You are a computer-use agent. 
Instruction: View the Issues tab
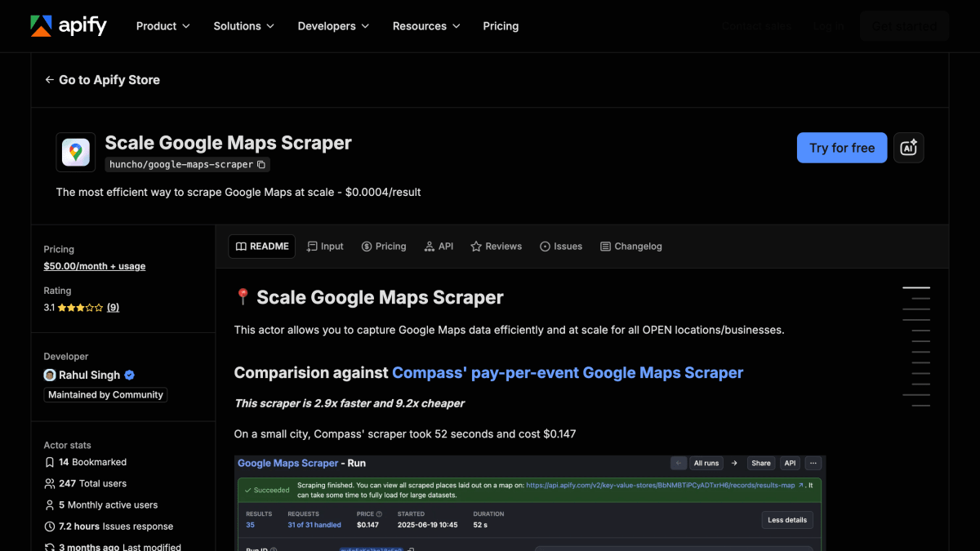coord(561,247)
